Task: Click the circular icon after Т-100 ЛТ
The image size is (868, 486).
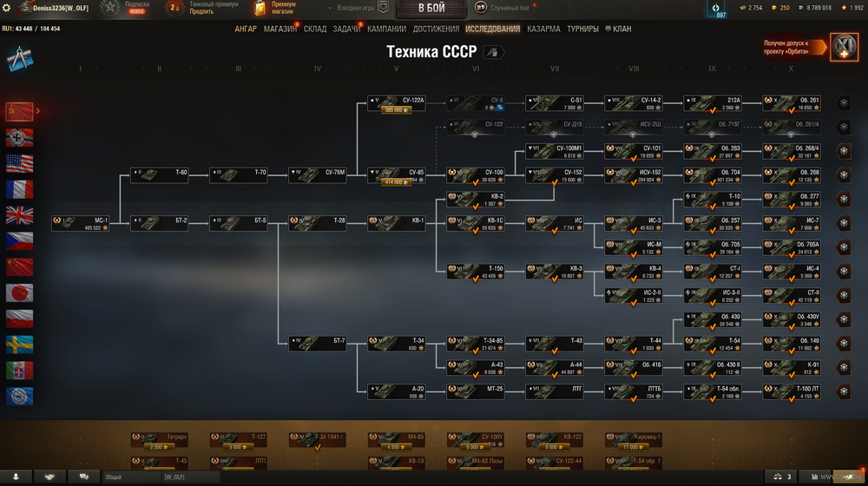Action: pyautogui.click(x=844, y=391)
